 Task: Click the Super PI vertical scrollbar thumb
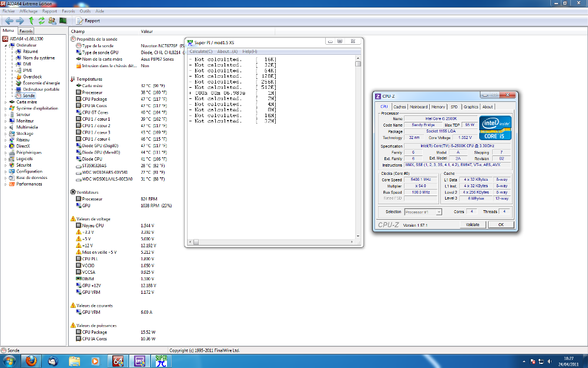coord(358,64)
